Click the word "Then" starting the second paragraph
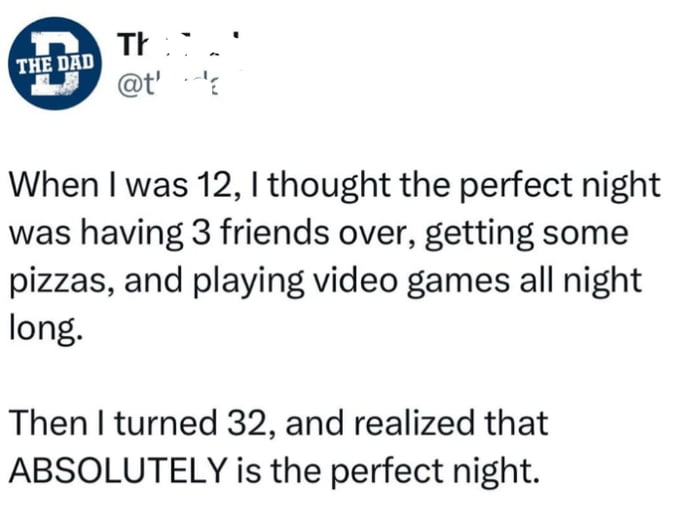This screenshot has width=700, height=521. pyautogui.click(x=46, y=422)
